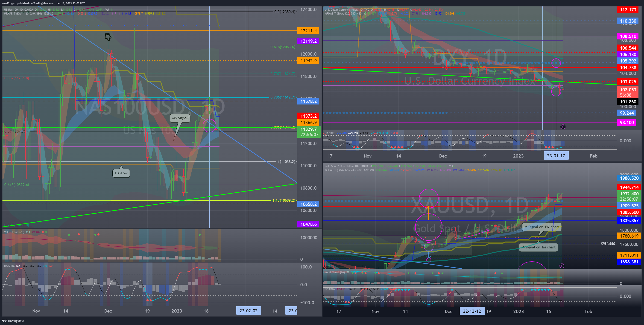Click the 0.5(12380.4) Fibonacci label

coord(284,12)
